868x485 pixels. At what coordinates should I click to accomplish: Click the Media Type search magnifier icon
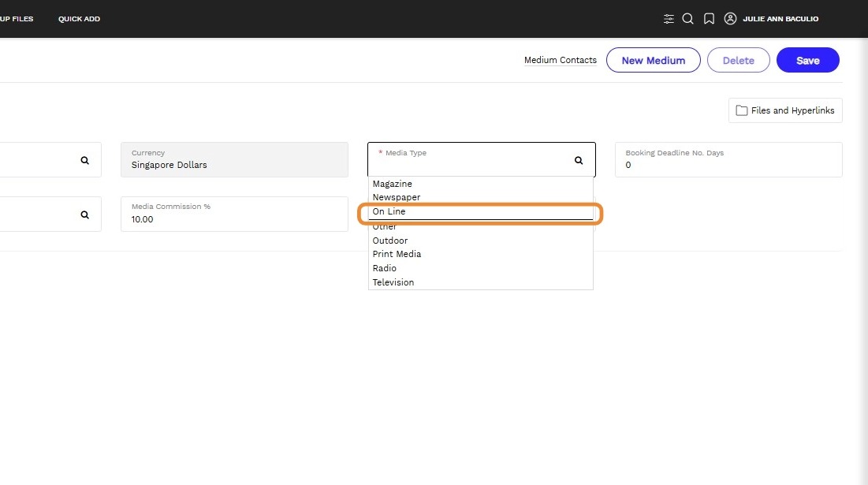coord(579,160)
